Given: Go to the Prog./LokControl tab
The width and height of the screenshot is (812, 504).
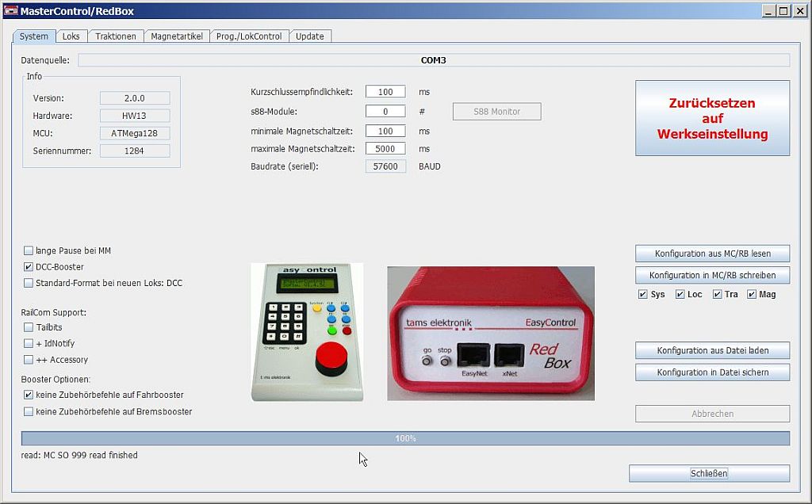Looking at the screenshot, I should (x=249, y=36).
